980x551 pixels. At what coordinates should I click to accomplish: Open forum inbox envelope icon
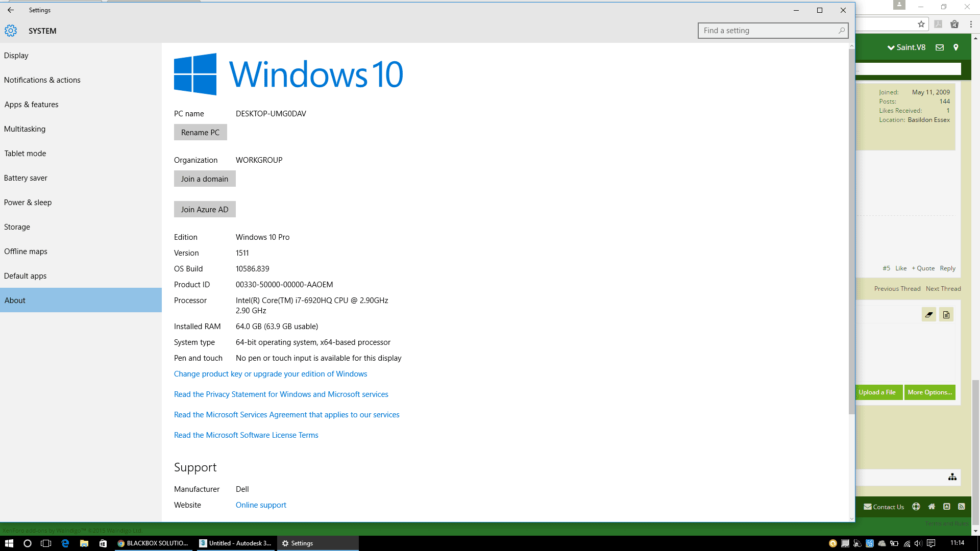tap(940, 47)
